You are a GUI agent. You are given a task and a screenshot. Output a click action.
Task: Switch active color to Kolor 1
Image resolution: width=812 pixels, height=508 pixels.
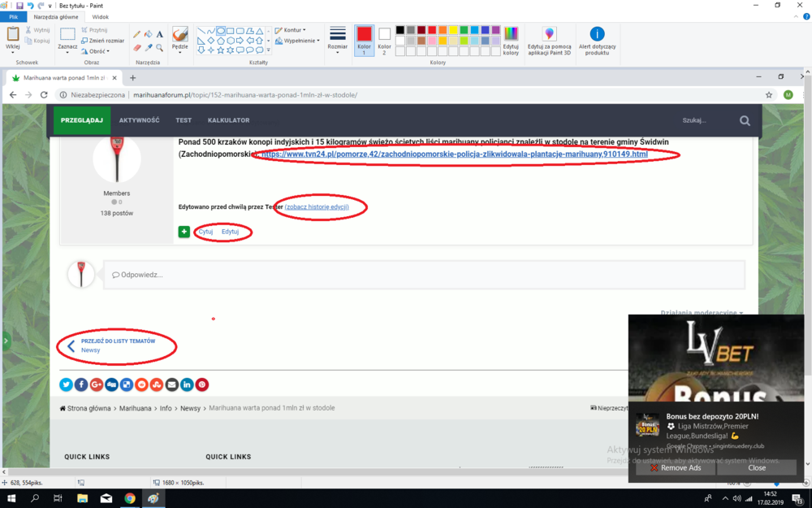pos(364,39)
